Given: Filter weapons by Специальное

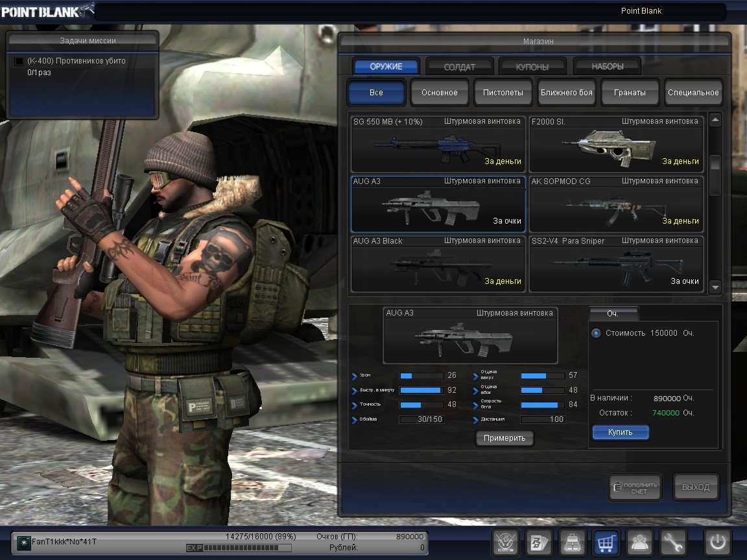Looking at the screenshot, I should (x=693, y=93).
